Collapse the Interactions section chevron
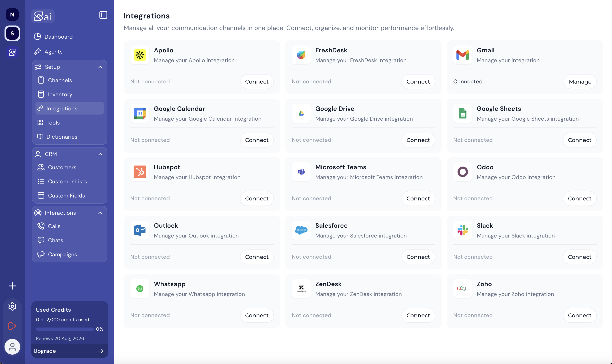 click(x=100, y=213)
